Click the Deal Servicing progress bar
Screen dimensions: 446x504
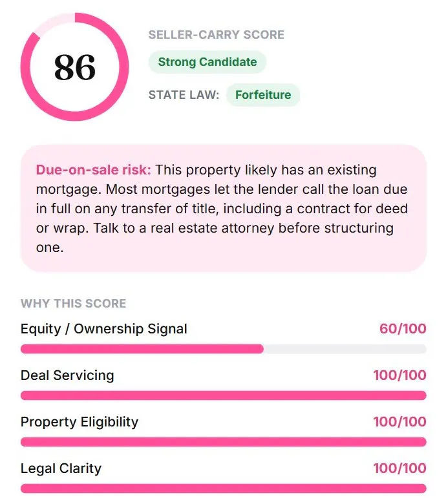[224, 395]
